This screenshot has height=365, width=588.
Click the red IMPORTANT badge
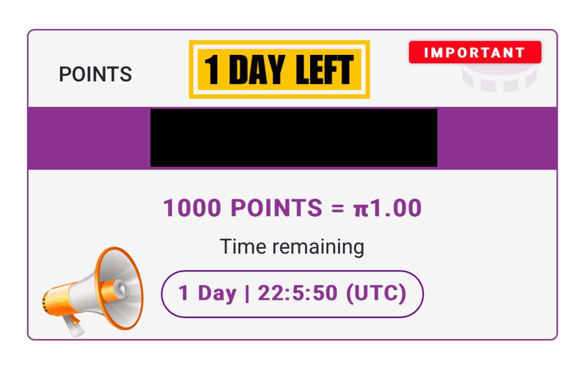coord(475,52)
